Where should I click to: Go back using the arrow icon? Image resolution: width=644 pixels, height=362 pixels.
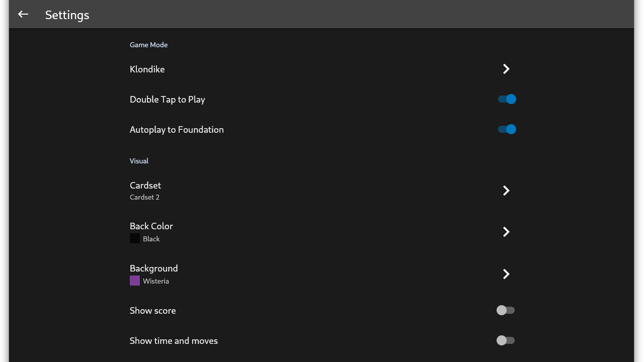click(x=23, y=15)
